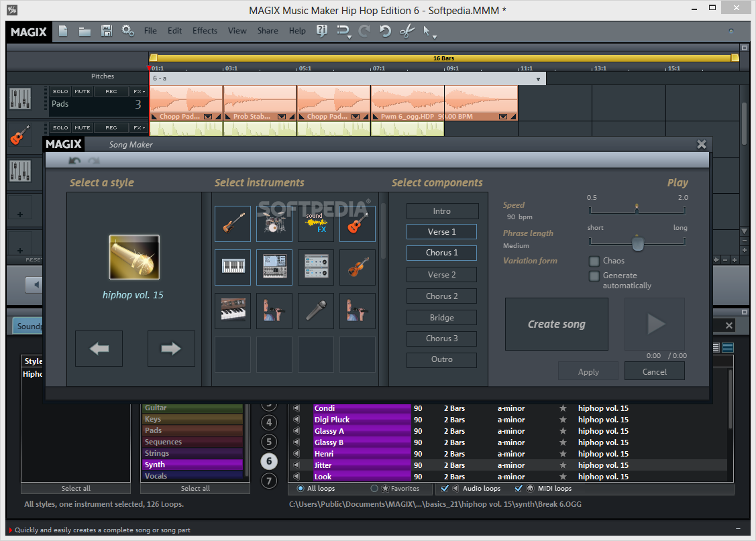The width and height of the screenshot is (756, 541).
Task: Select the acoustic guitar instrument in Song Maker
Action: pos(358,224)
